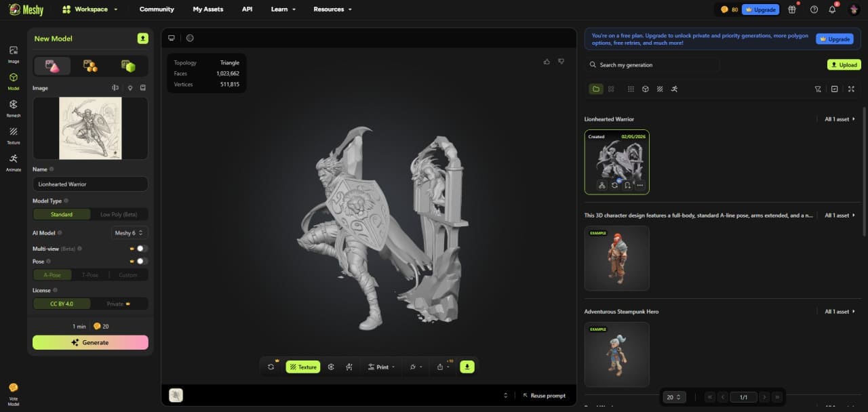868x412 pixels.
Task: Turn on the Pose toggle
Action: pyautogui.click(x=140, y=261)
